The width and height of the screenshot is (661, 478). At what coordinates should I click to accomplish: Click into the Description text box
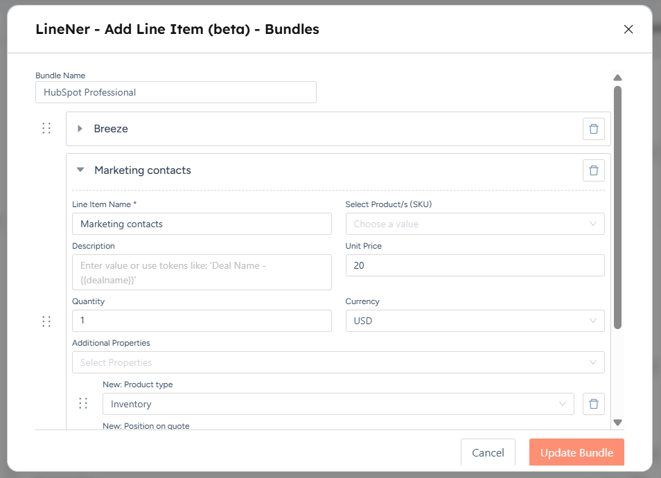click(x=201, y=272)
